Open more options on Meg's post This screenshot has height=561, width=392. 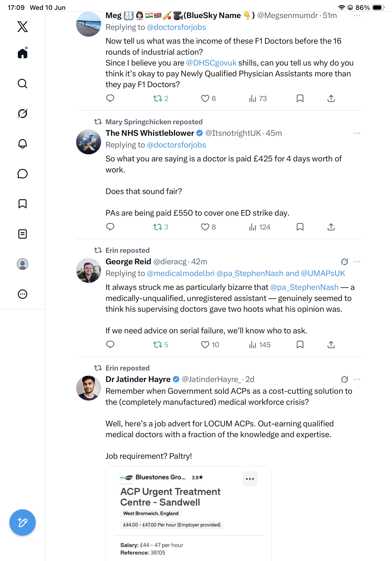(x=357, y=16)
